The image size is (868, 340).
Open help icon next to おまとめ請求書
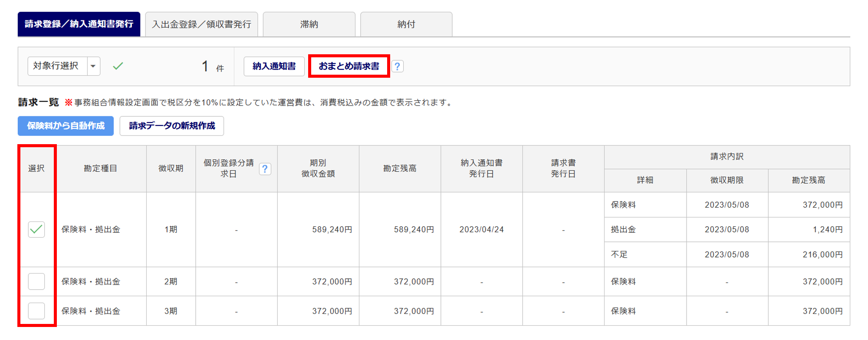click(x=397, y=66)
